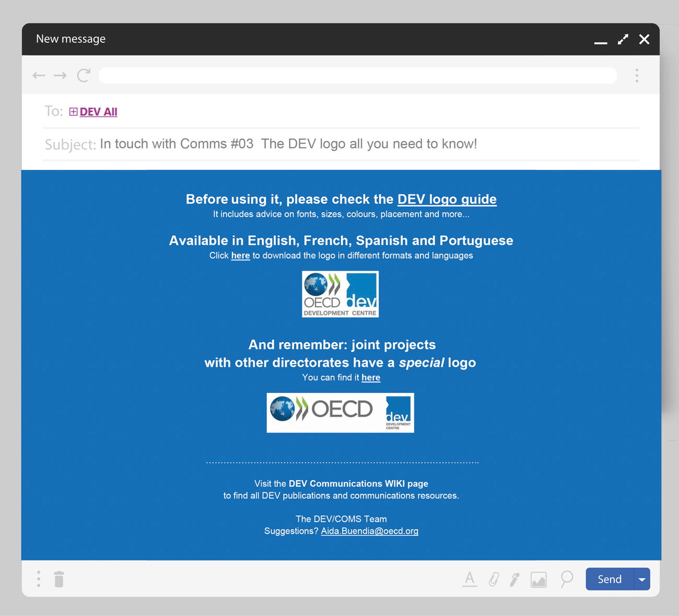Click the back arrow icon
This screenshot has height=616, width=679.
39,76
